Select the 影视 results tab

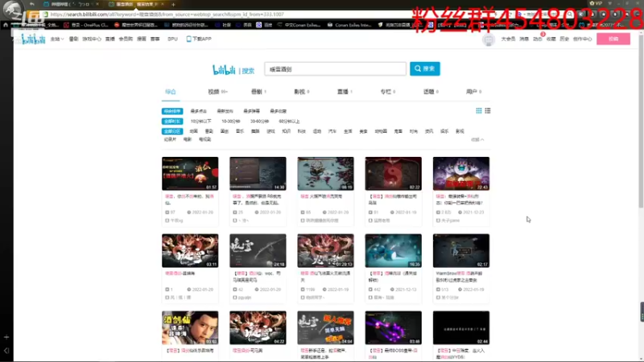click(301, 92)
